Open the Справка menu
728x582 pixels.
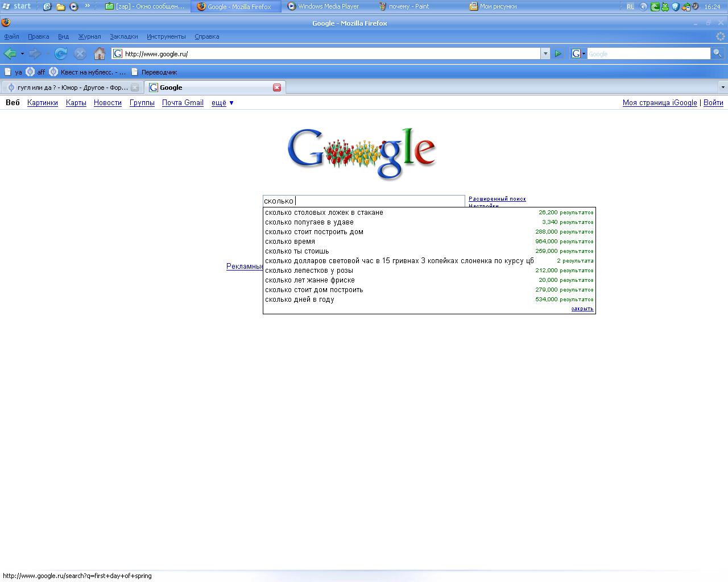[206, 36]
